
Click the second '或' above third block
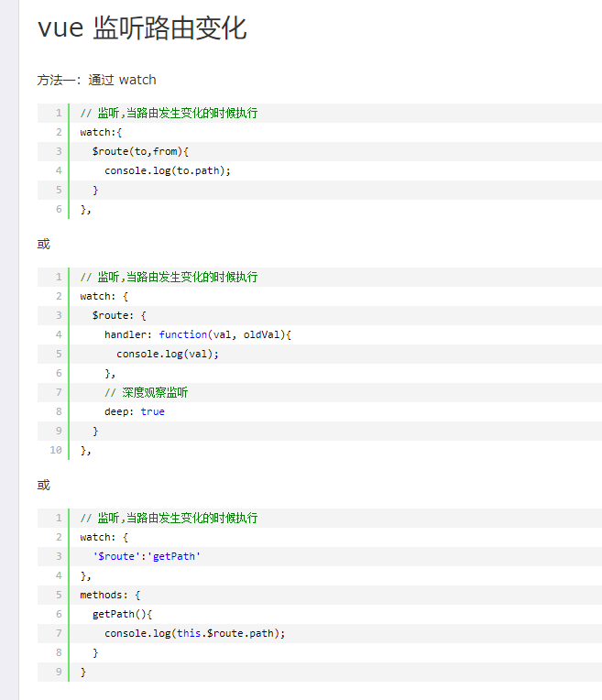[x=44, y=486]
